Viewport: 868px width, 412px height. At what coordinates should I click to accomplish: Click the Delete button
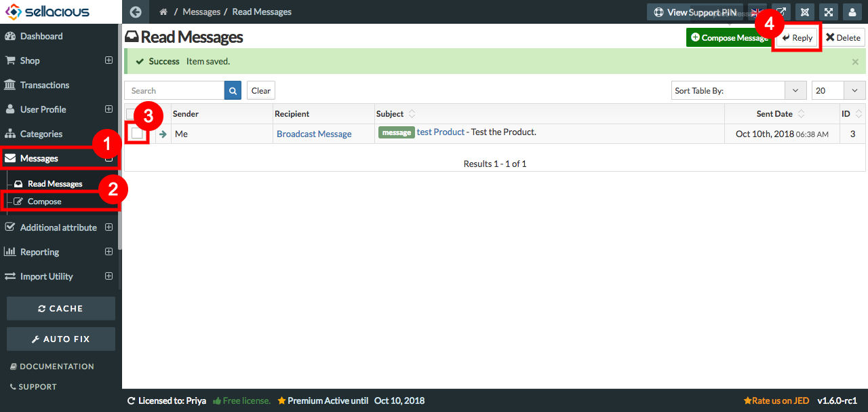pos(843,38)
